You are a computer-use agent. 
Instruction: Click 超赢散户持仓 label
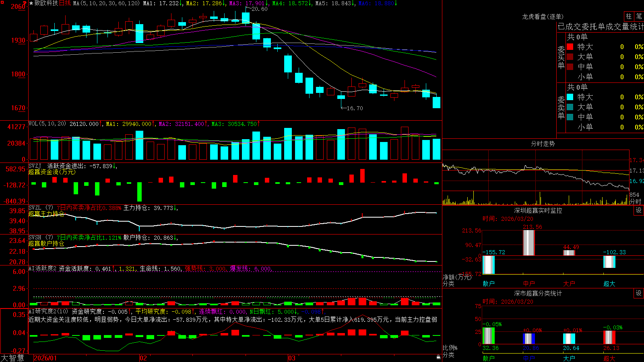point(46,243)
